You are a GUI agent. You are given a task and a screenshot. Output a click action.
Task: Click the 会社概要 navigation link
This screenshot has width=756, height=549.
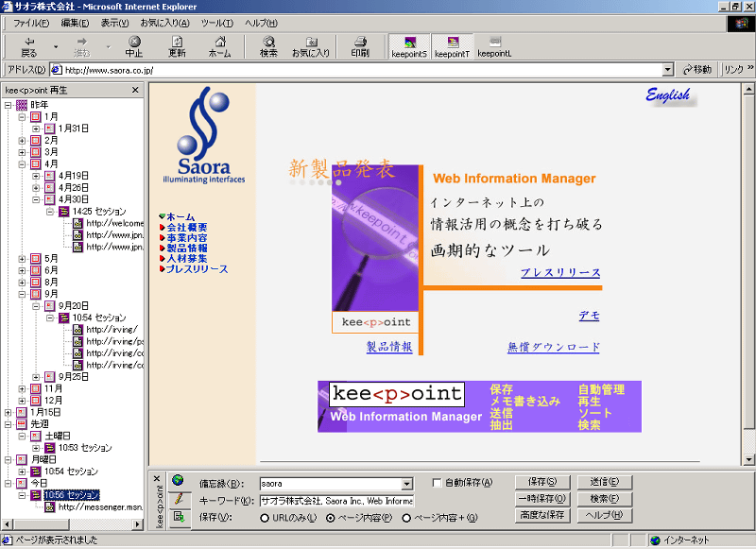pyautogui.click(x=187, y=228)
